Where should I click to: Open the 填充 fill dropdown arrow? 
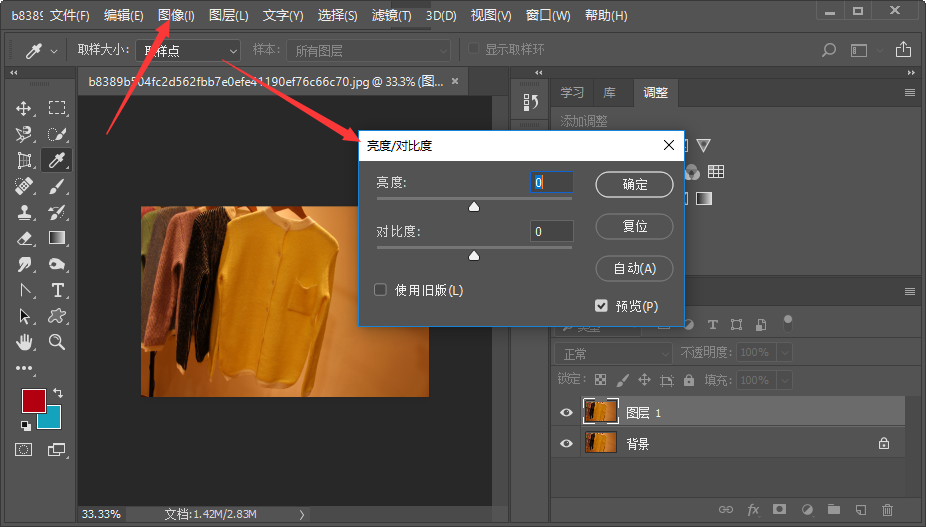point(785,380)
